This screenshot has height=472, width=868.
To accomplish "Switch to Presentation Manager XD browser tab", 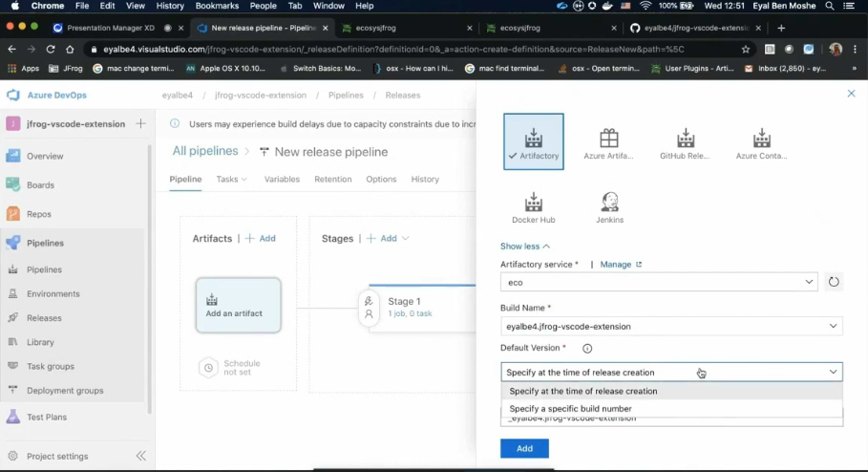I will [x=118, y=28].
